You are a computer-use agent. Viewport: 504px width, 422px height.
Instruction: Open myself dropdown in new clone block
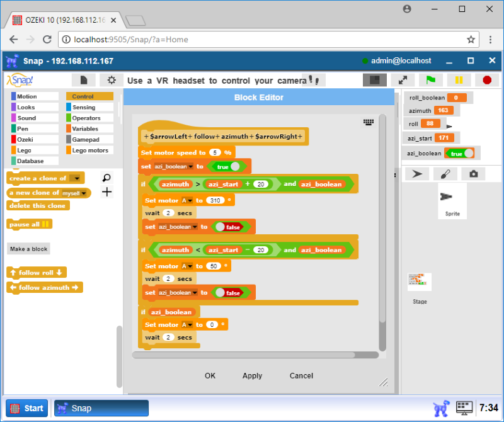pos(84,193)
